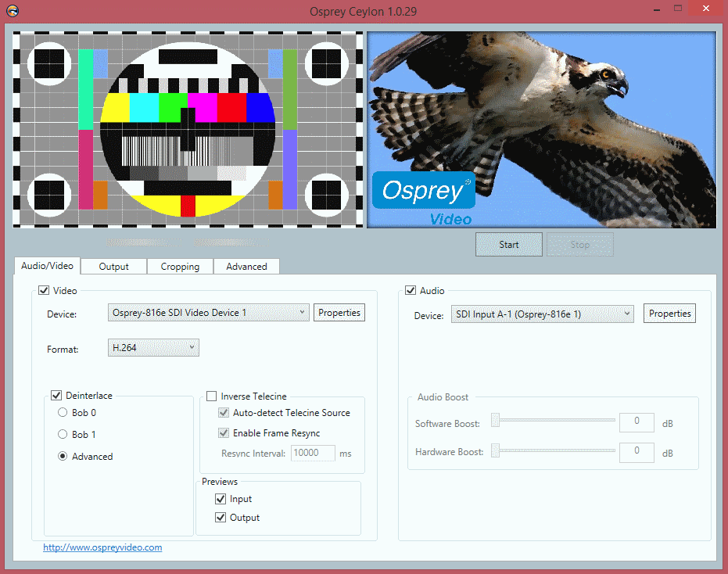Click the Osprey Video output preview
The height and width of the screenshot is (574, 728).
tap(541, 130)
